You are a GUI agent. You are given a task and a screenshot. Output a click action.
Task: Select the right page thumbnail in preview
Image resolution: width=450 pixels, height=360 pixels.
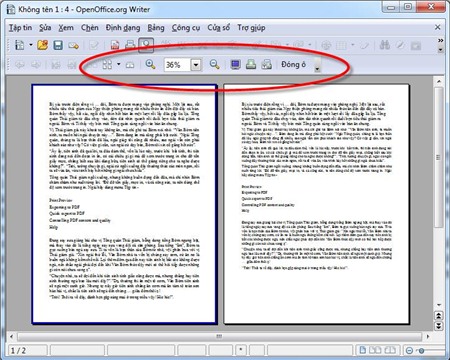point(316,204)
